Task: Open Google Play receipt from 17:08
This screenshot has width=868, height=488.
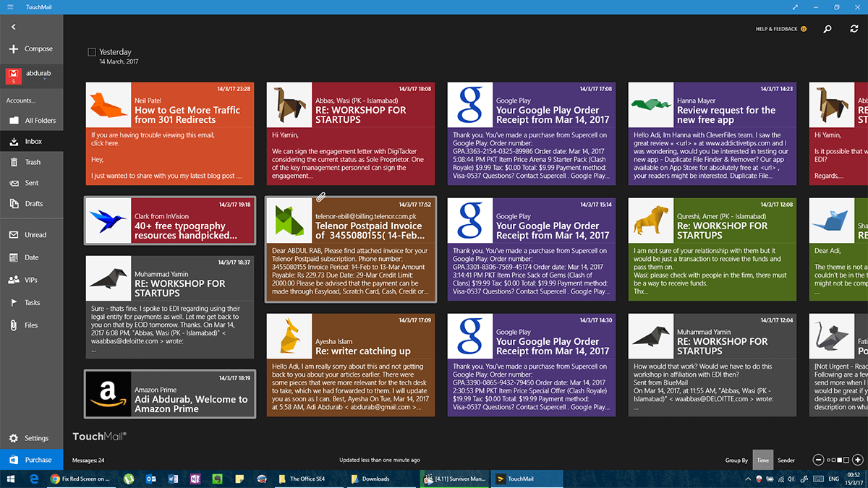Action: [x=532, y=134]
